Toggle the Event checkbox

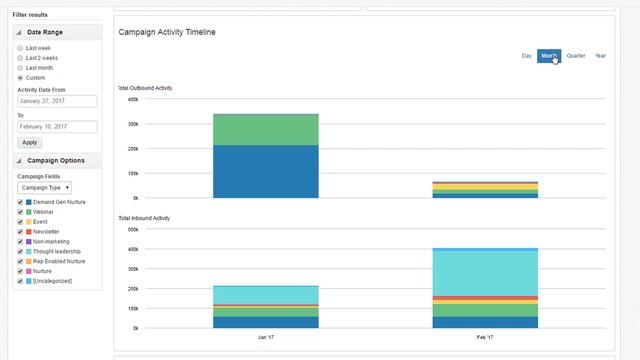(x=20, y=222)
